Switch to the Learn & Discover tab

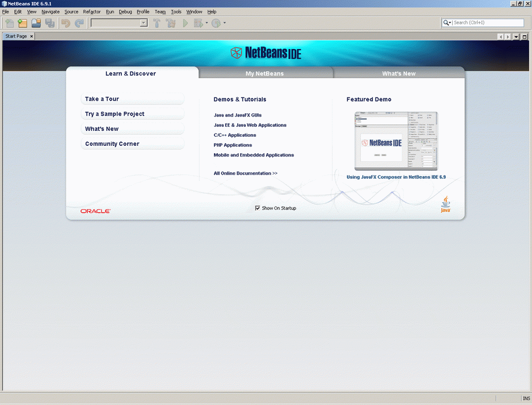point(131,73)
